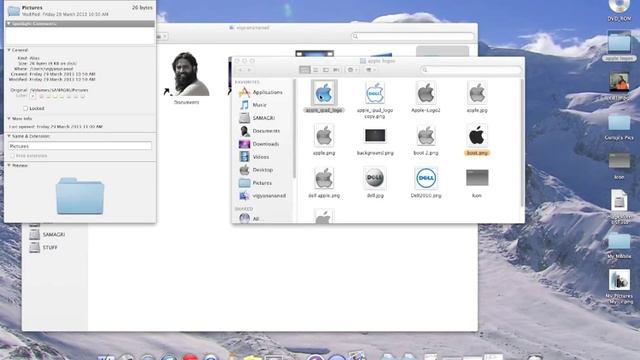Select the Apple-Logo2 file
Image resolution: width=640 pixels, height=360 pixels.
(x=426, y=97)
